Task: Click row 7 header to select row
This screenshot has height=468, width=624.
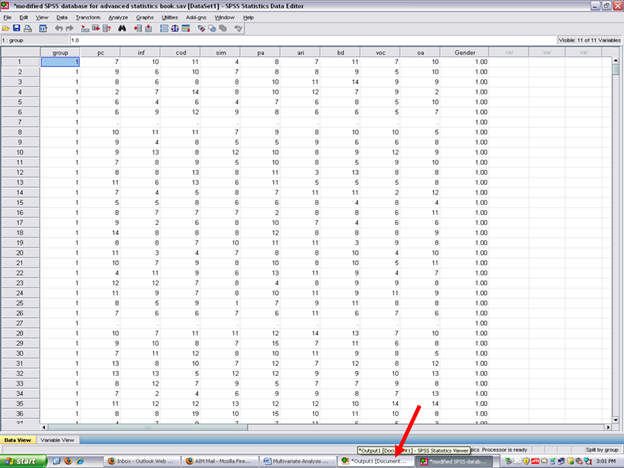Action: (19, 122)
